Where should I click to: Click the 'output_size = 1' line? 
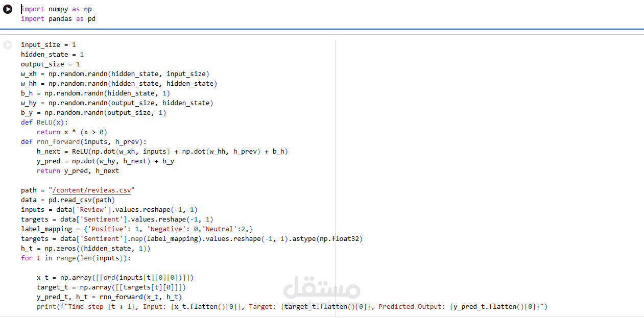(51, 64)
